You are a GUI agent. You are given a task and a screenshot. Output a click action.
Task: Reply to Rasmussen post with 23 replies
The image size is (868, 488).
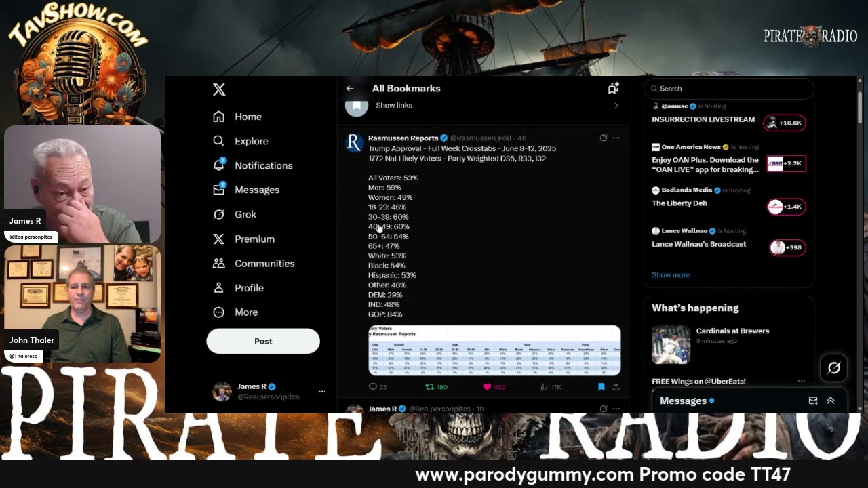pyautogui.click(x=378, y=387)
